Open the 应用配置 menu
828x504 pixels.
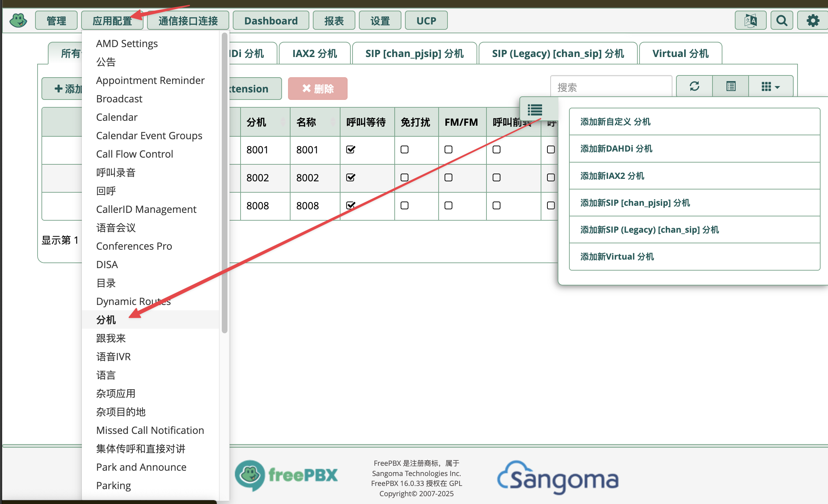click(x=112, y=21)
